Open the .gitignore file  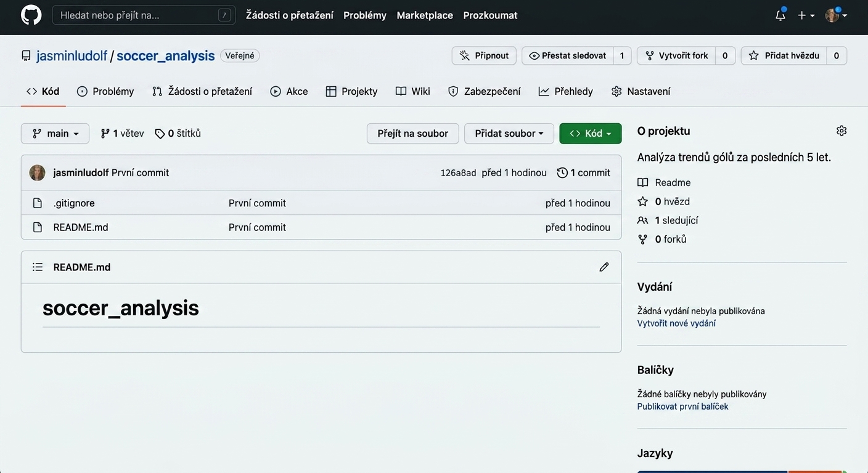[74, 203]
